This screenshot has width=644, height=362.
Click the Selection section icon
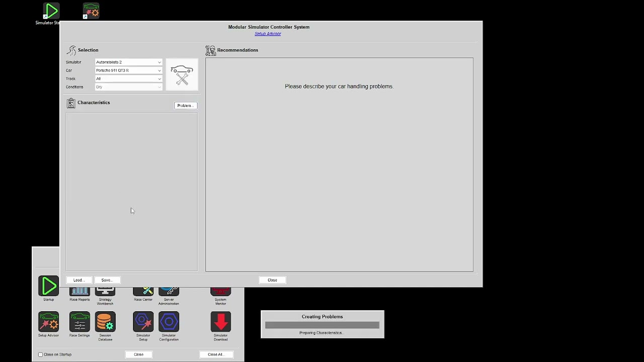[x=71, y=50]
